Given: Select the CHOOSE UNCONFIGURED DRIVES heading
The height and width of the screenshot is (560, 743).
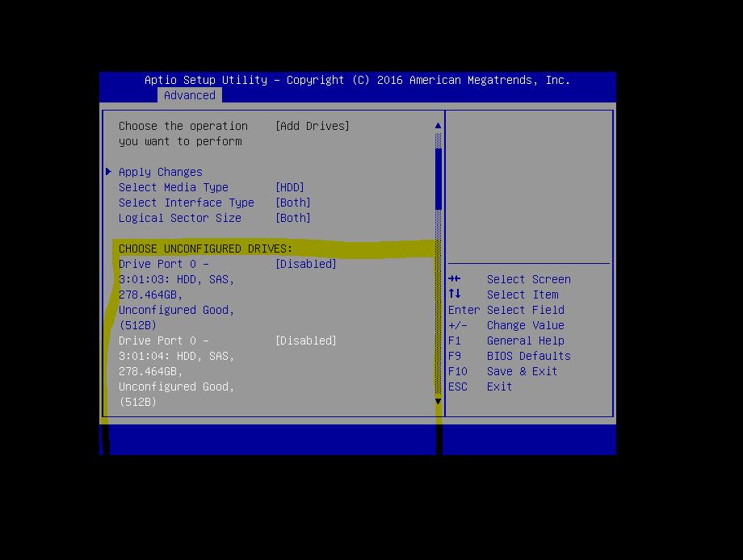Looking at the screenshot, I should point(205,249).
